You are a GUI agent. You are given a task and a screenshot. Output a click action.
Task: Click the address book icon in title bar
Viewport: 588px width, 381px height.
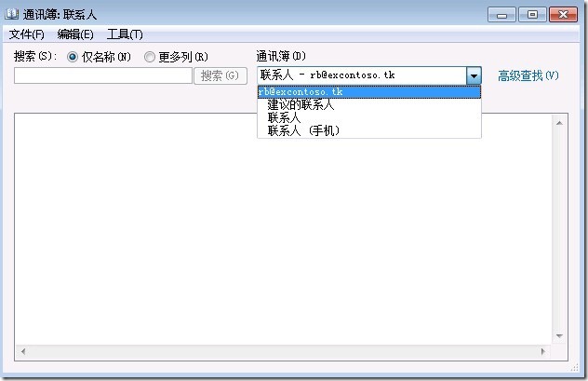coord(11,14)
